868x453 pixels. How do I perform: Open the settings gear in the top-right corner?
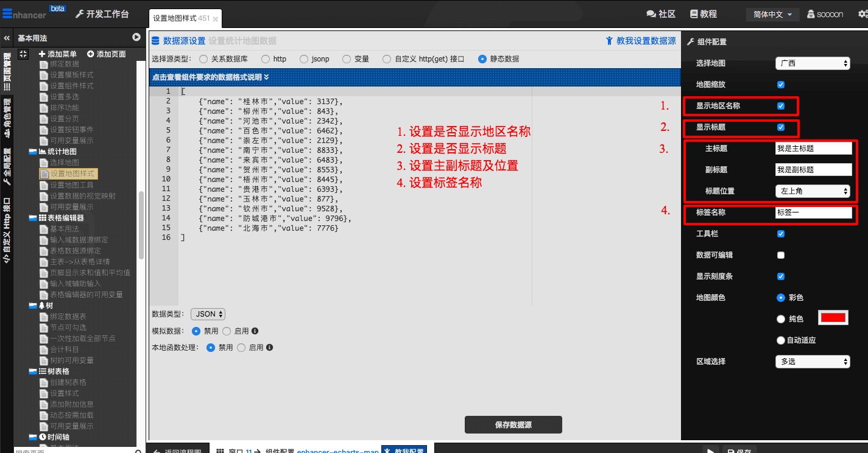pyautogui.click(x=861, y=14)
